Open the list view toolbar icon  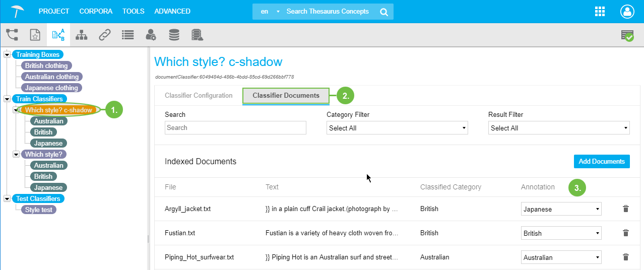127,35
